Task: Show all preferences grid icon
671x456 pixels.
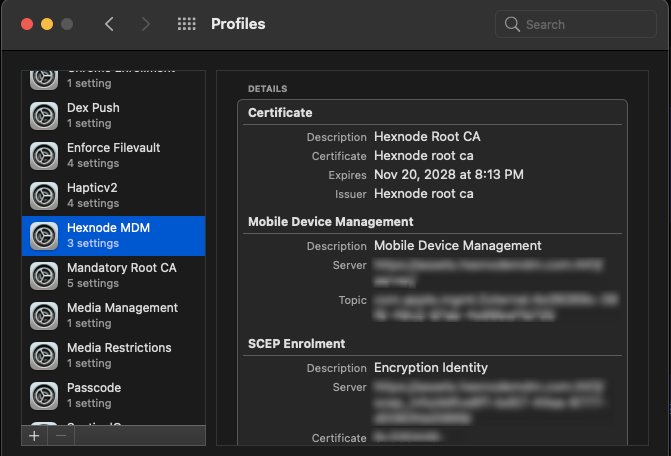Action: click(x=187, y=24)
